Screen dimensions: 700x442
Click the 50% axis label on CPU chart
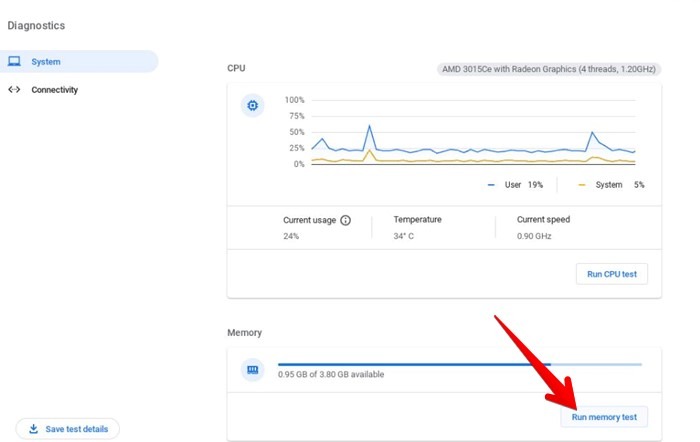click(x=297, y=132)
